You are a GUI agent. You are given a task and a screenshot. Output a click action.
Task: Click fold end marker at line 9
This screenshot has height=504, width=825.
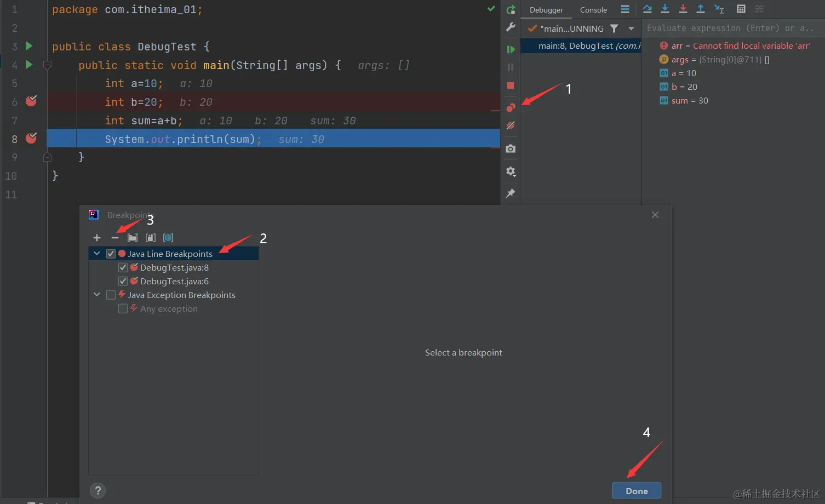pyautogui.click(x=47, y=157)
